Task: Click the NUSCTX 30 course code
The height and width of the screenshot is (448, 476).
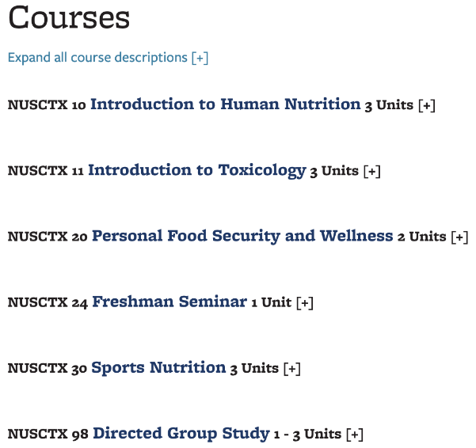Action: click(x=48, y=368)
